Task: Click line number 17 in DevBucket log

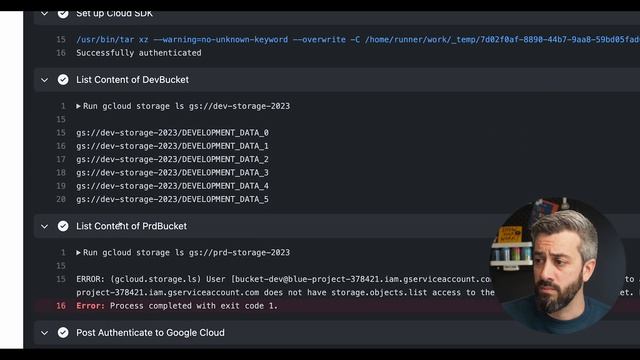Action: coord(61,159)
